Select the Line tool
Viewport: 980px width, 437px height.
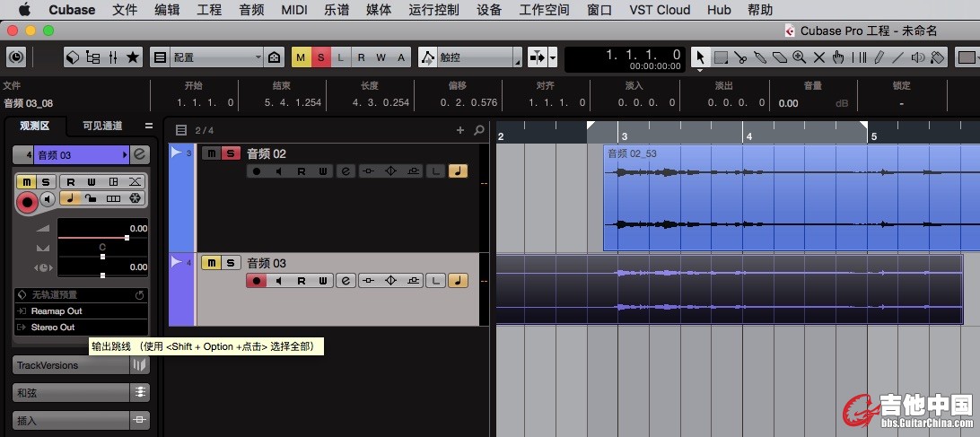pos(898,57)
